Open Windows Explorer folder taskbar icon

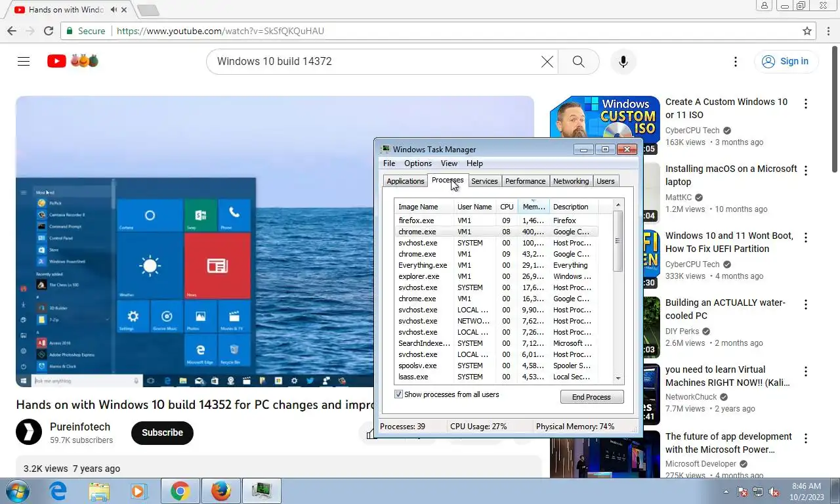tap(99, 491)
